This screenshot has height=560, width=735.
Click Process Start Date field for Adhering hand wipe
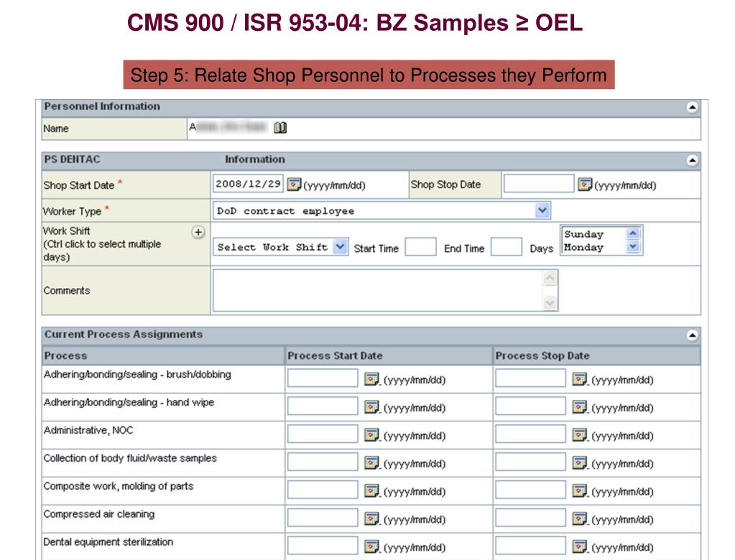point(323,406)
